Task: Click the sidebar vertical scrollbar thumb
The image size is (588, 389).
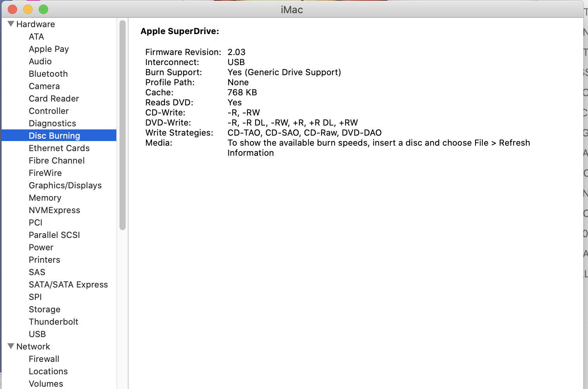Action: pos(123,125)
